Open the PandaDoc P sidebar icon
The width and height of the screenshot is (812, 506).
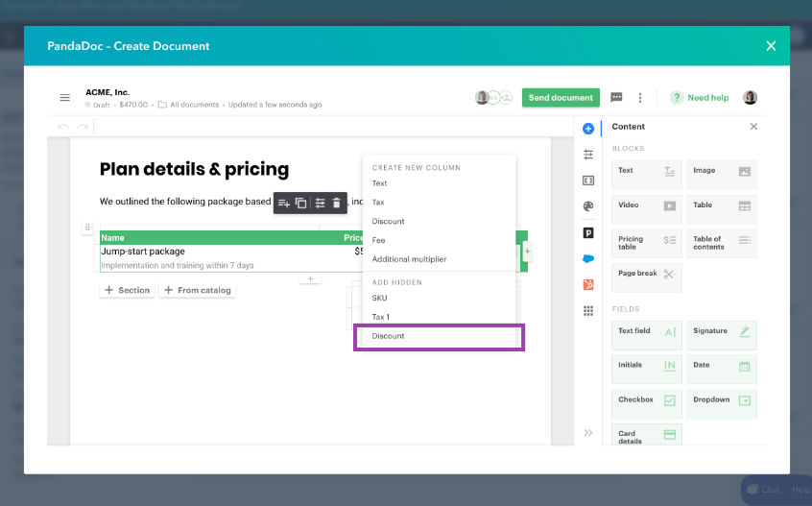tap(588, 232)
